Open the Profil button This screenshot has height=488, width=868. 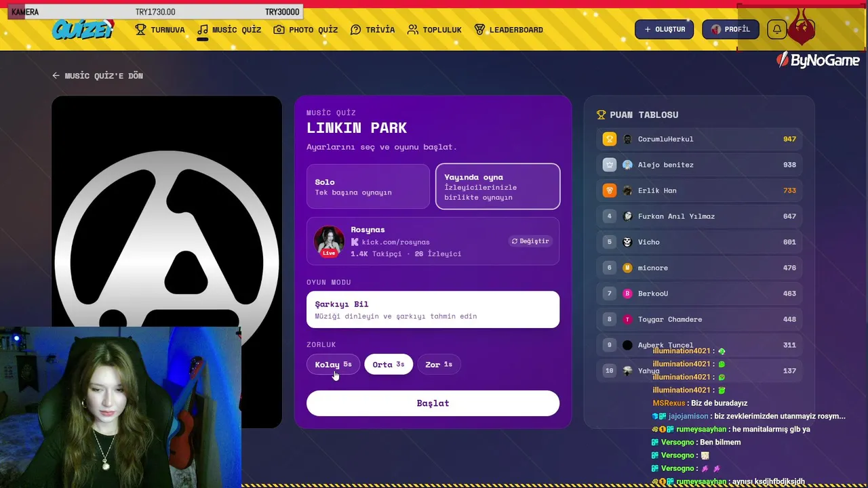730,29
